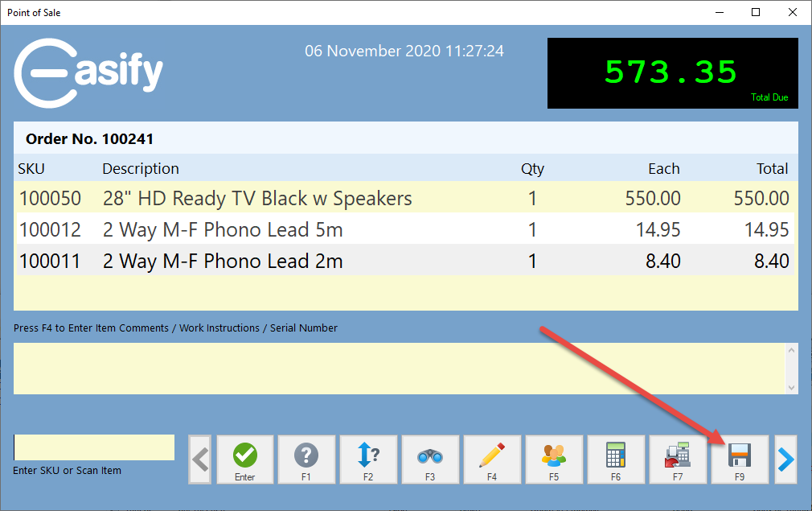The width and height of the screenshot is (812, 511).
Task: Edit item comments with F4 pencil
Action: coord(492,459)
